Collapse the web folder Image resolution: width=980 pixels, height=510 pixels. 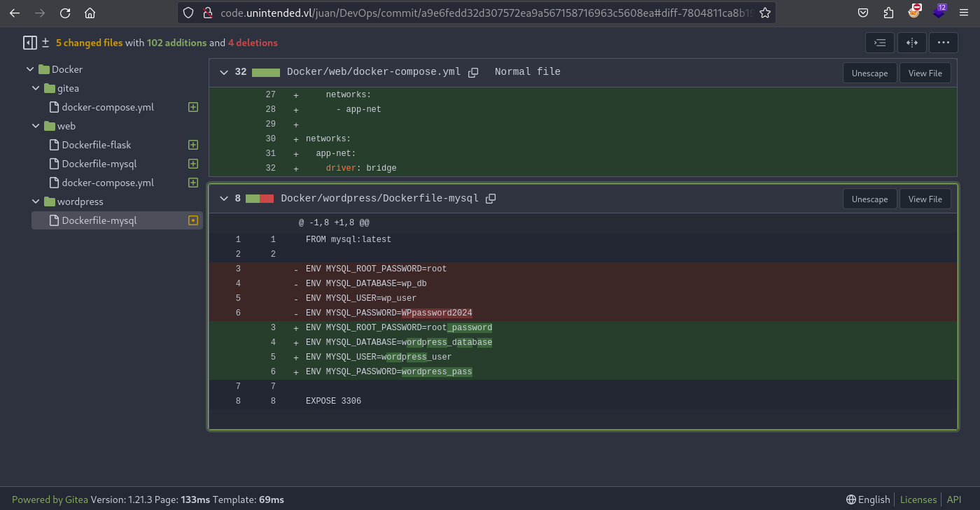pos(36,126)
